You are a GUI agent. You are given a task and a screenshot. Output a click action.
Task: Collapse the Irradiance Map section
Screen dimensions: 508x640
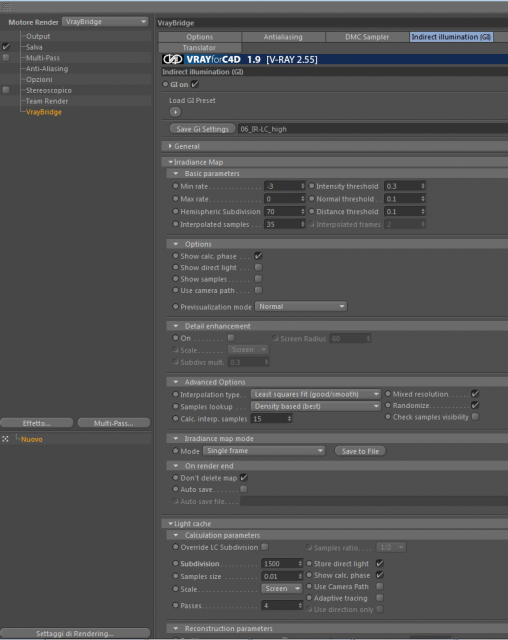[x=171, y=162]
